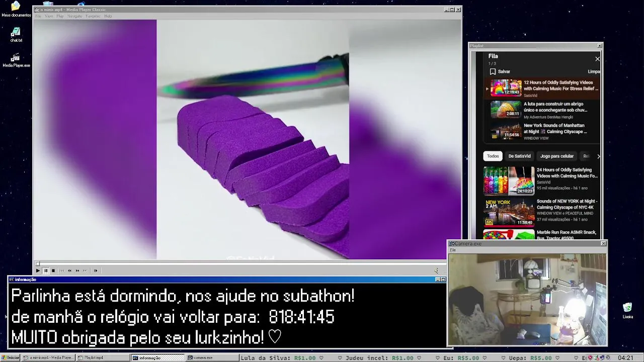Open 'Marble Run Race ASMR Snack' suggestion

(x=541, y=234)
